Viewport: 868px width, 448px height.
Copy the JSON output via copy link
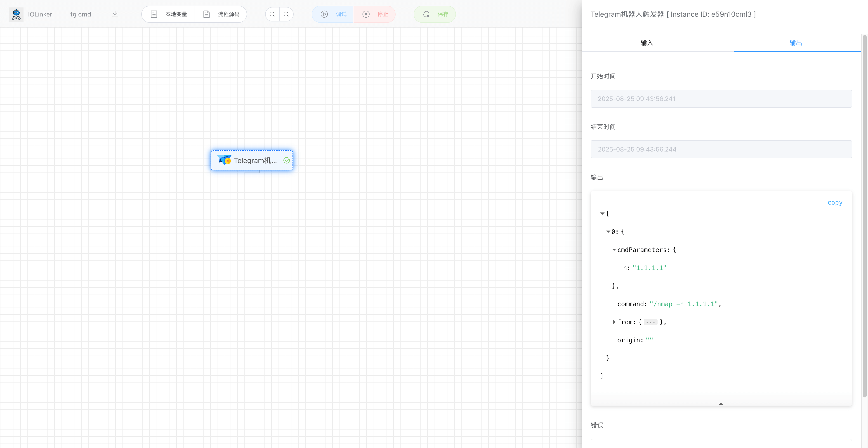[835, 202]
